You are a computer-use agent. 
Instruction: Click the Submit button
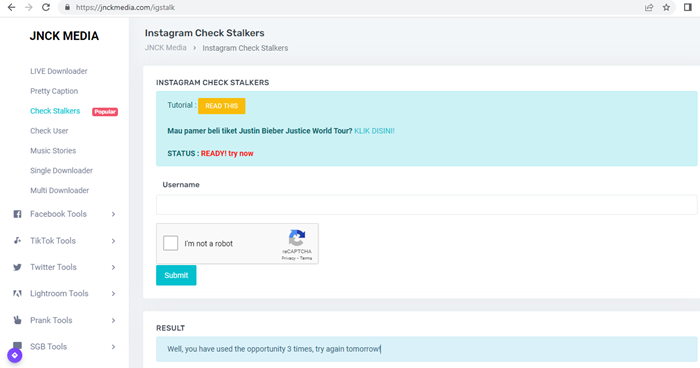[176, 275]
